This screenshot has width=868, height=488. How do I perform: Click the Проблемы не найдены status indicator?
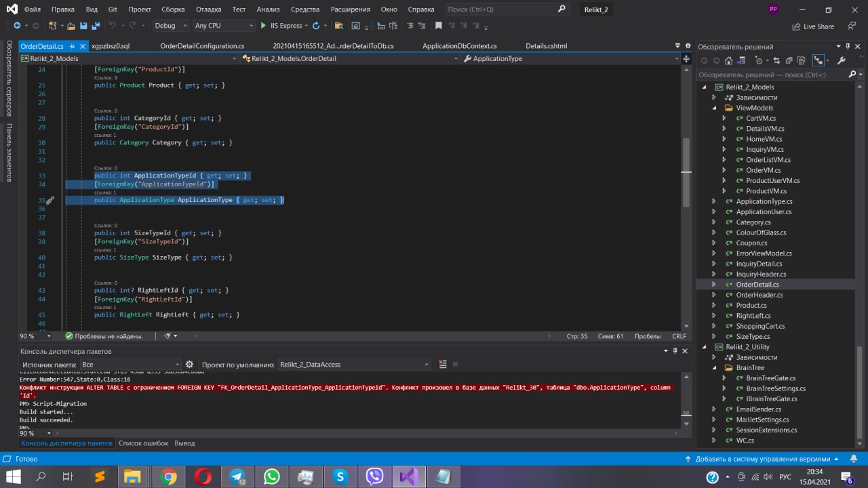click(104, 336)
